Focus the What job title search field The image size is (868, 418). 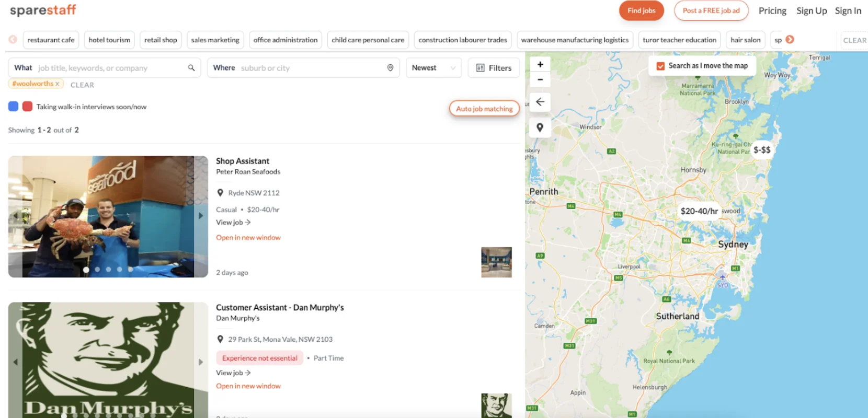point(105,68)
